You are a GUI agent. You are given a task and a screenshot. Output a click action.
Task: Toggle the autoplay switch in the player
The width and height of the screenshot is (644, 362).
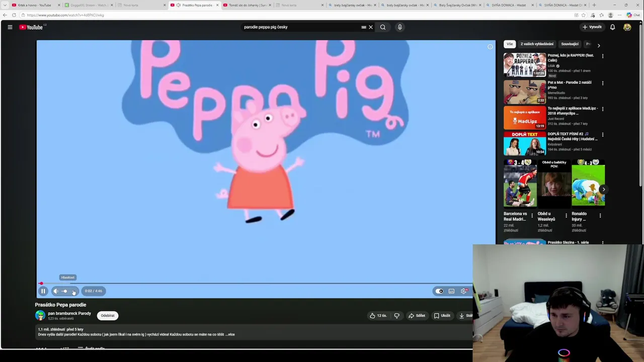click(440, 291)
